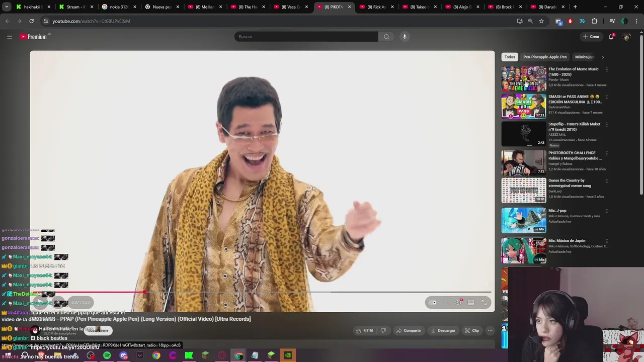
Task: Click the Crear button
Action: (x=591, y=37)
